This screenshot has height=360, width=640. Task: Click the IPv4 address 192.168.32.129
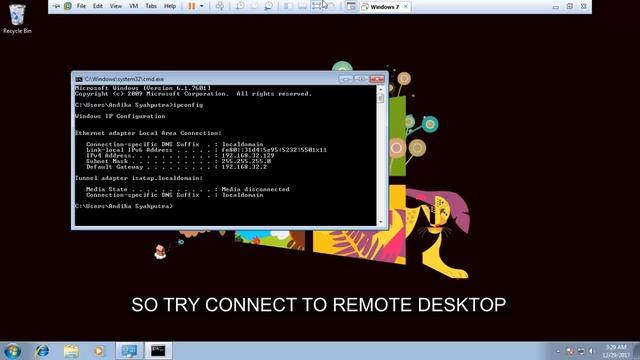pyautogui.click(x=248, y=156)
